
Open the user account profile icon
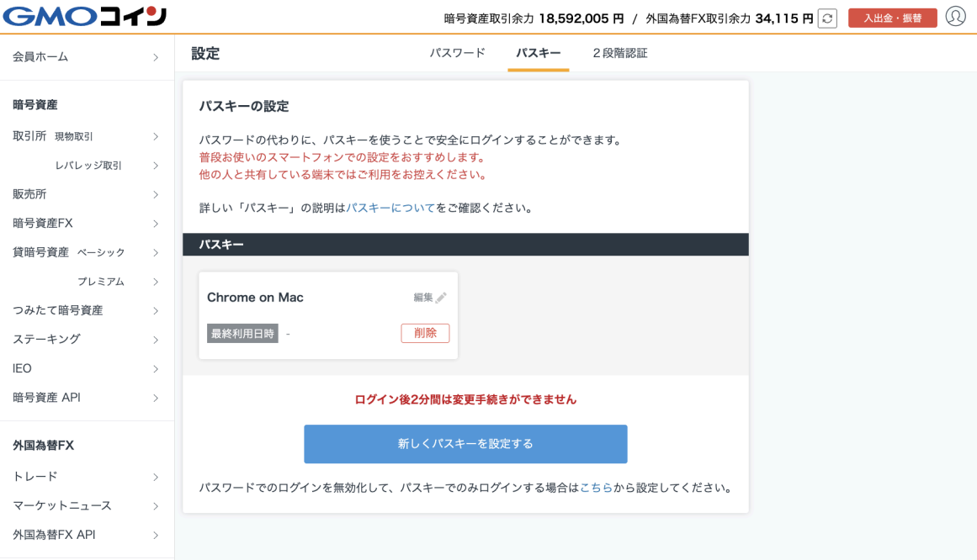(x=955, y=16)
